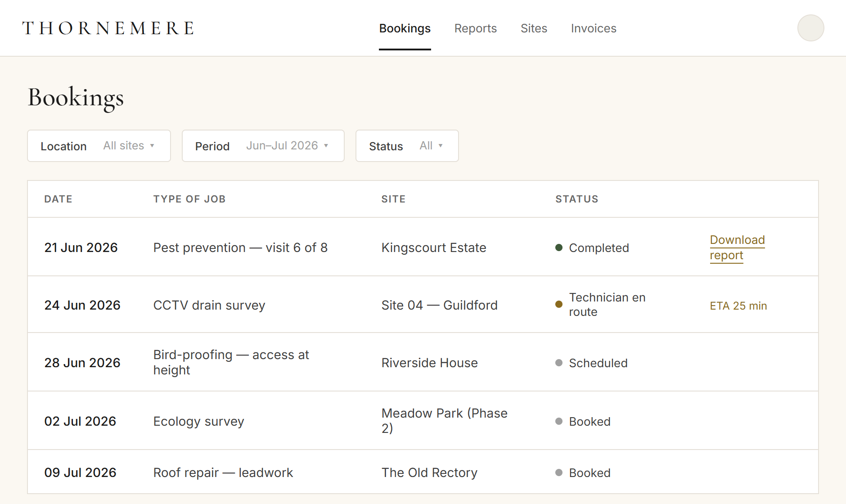Open the Roof repair leadwork job
846x504 pixels.
tap(223, 472)
